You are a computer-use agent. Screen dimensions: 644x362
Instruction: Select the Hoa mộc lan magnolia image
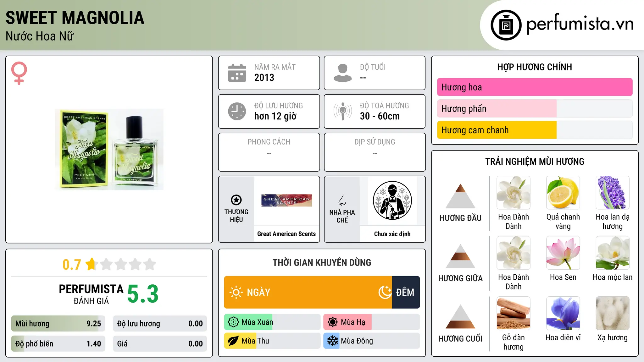tap(613, 253)
